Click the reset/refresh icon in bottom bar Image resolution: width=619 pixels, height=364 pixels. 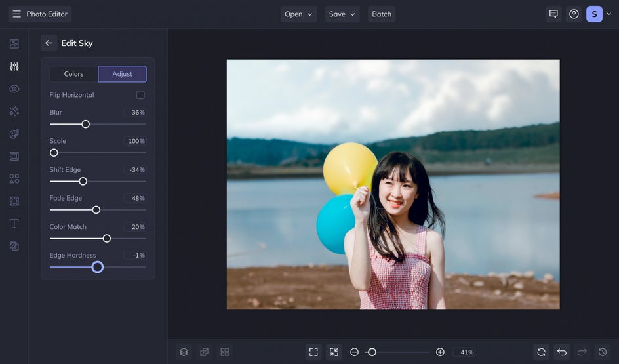click(541, 352)
